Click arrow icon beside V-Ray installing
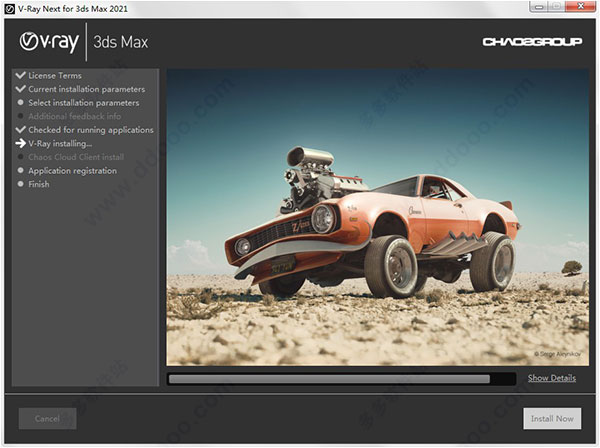600x448 pixels. pos(21,143)
